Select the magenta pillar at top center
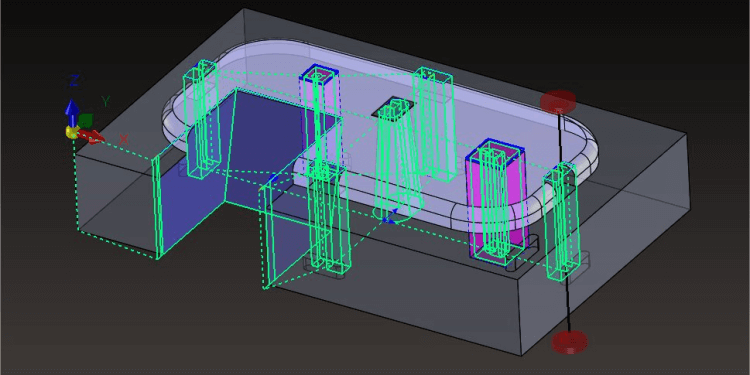The height and width of the screenshot is (375, 750). (320, 112)
